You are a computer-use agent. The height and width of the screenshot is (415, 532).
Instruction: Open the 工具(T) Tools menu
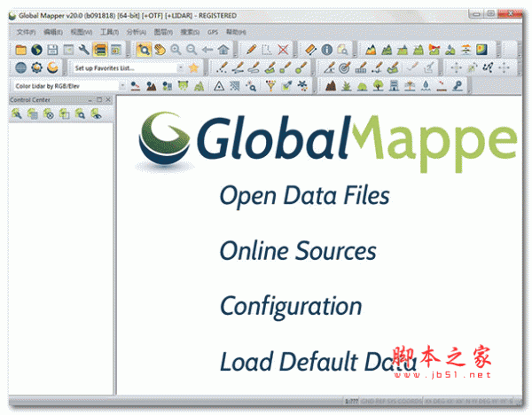pyautogui.click(x=109, y=32)
